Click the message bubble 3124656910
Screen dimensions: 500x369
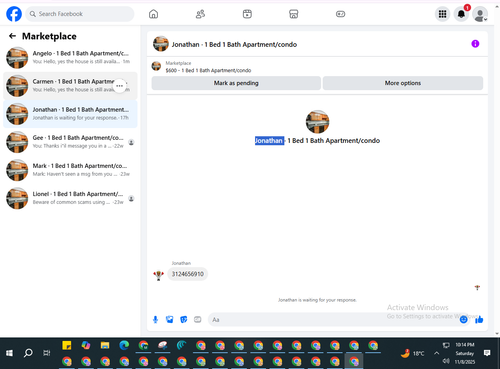tap(187, 274)
